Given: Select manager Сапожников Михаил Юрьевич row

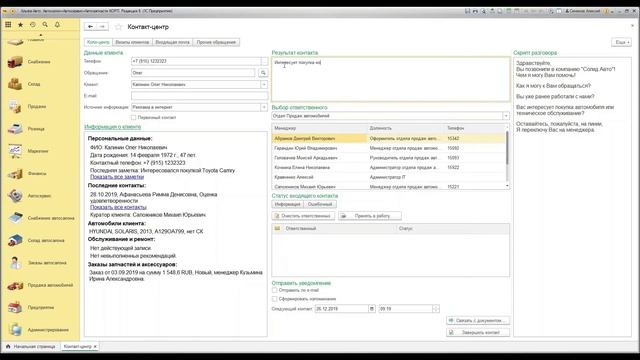Looking at the screenshot, I should point(389,186).
